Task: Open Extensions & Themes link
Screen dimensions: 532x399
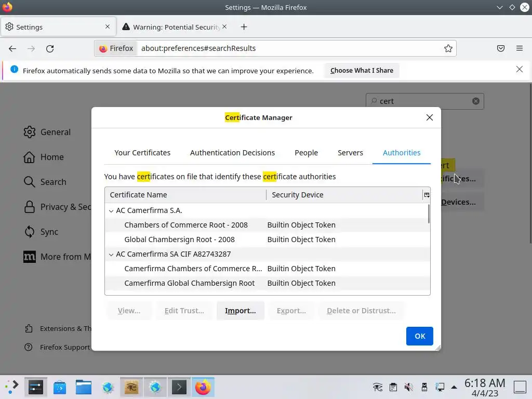Action: (58, 328)
